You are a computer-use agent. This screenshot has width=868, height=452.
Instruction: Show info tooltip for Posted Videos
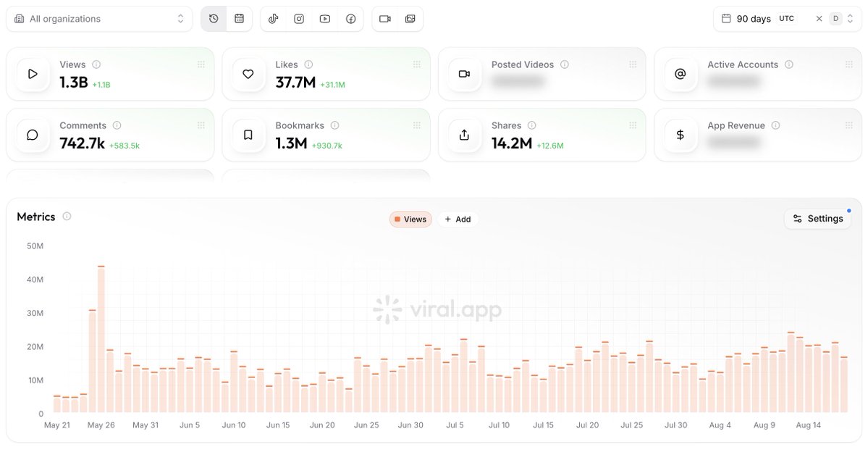564,64
